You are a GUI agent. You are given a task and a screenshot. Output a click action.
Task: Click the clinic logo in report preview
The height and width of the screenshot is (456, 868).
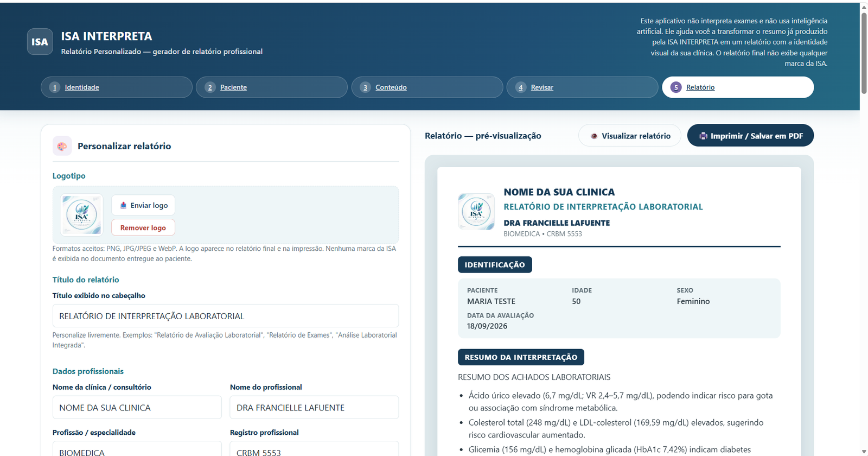tap(476, 212)
